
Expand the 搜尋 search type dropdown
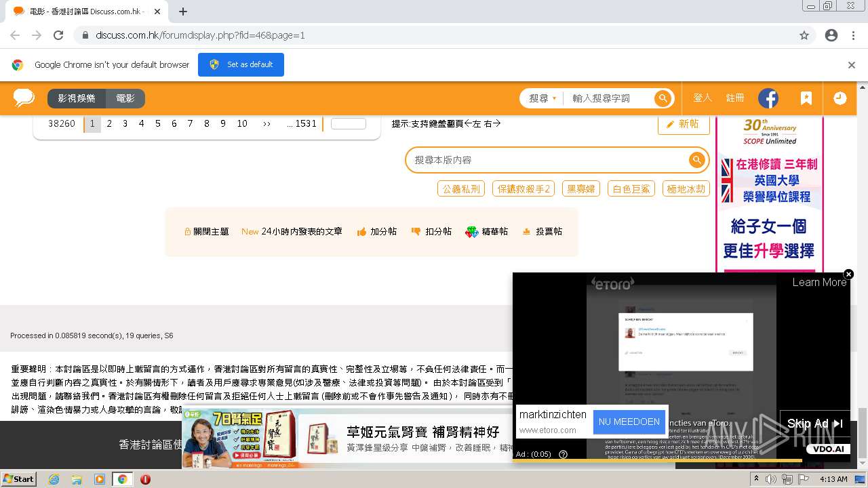(x=542, y=98)
